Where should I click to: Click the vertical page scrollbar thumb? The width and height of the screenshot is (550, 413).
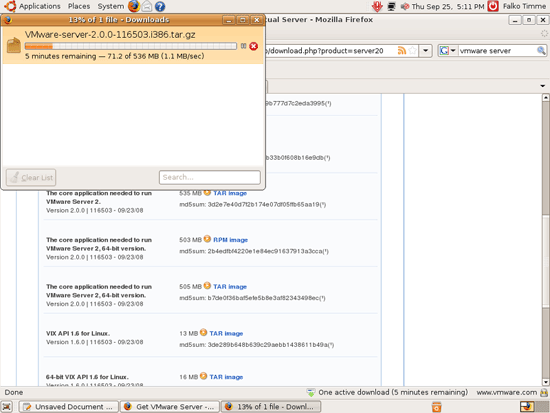pyautogui.click(x=545, y=261)
